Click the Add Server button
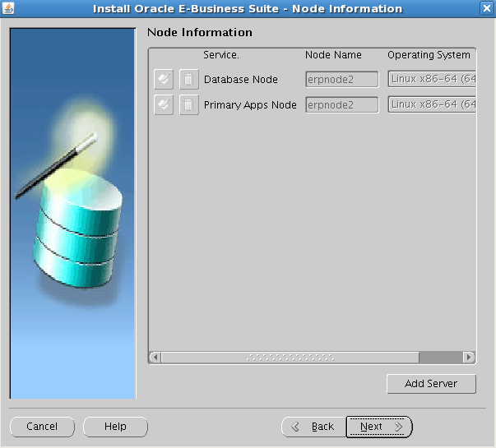This screenshot has width=496, height=448. click(431, 384)
